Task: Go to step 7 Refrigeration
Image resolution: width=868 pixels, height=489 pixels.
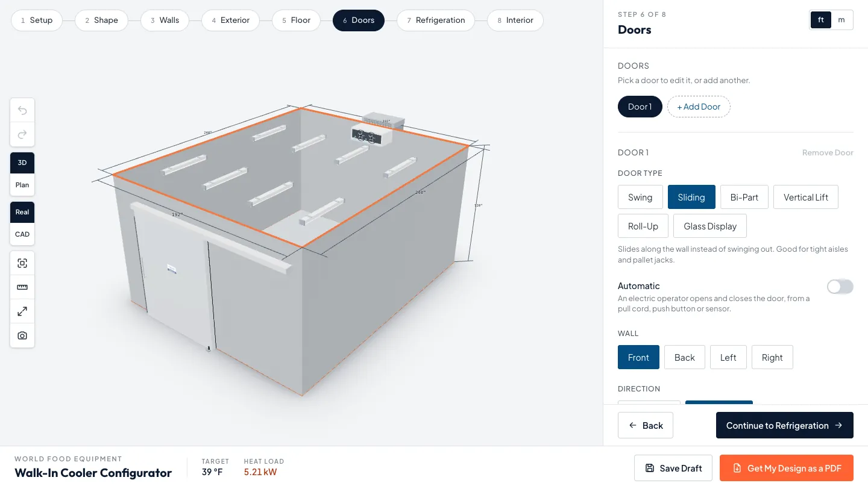Action: 436,20
